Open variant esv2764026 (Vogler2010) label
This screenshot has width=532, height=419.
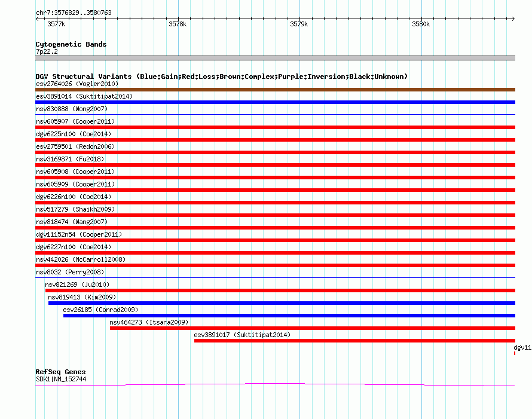77,84
